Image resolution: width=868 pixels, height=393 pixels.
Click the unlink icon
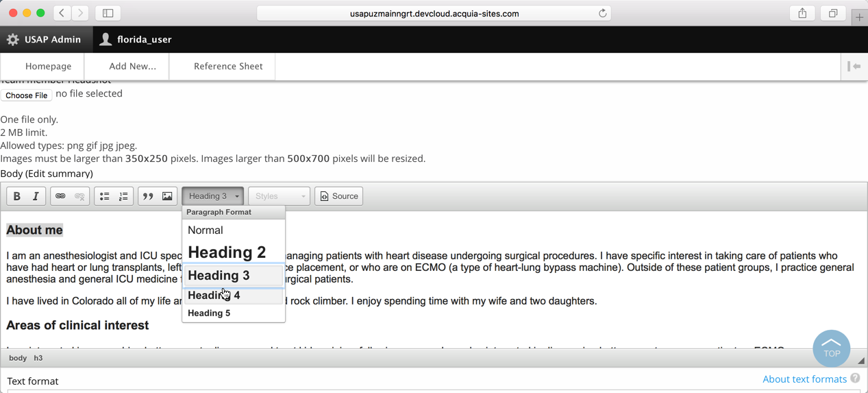click(x=79, y=196)
